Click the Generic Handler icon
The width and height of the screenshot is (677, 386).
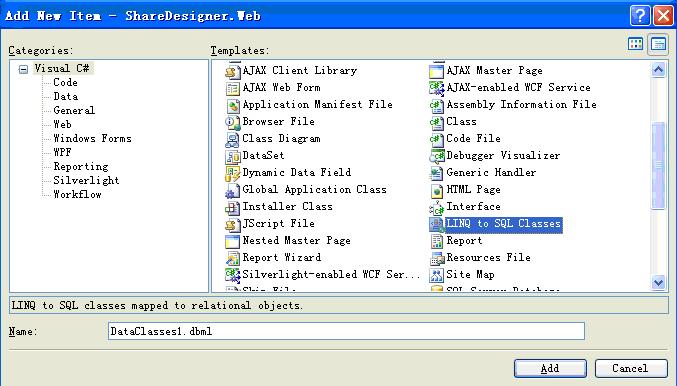[x=437, y=174]
